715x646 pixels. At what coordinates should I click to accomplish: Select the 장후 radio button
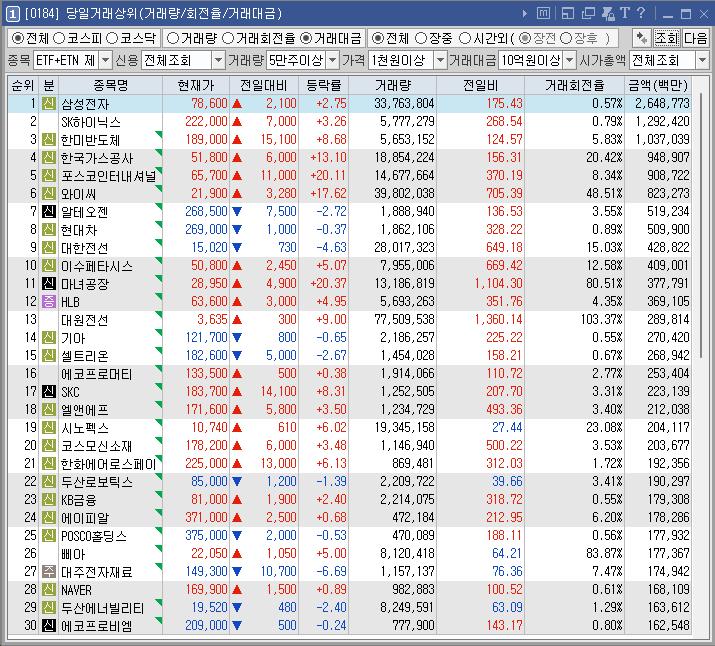pos(566,38)
